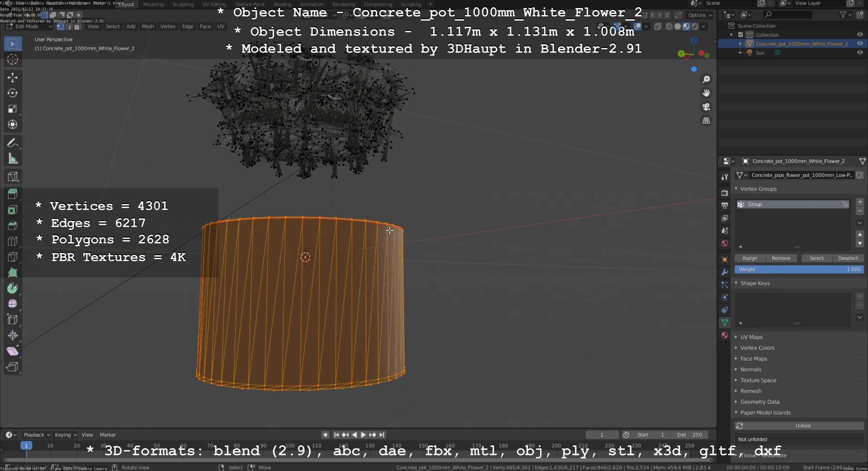Click the viewport zoom magnifier icon

[706, 80]
